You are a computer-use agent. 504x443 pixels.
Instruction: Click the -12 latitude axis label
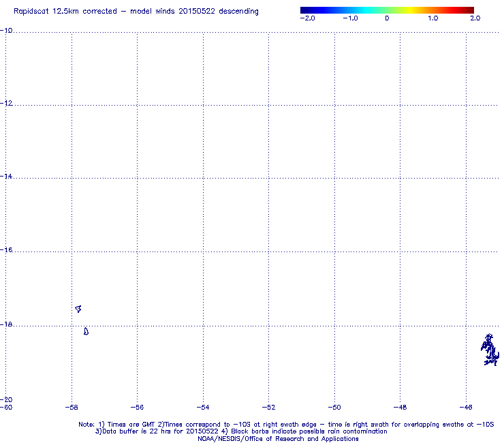6,103
